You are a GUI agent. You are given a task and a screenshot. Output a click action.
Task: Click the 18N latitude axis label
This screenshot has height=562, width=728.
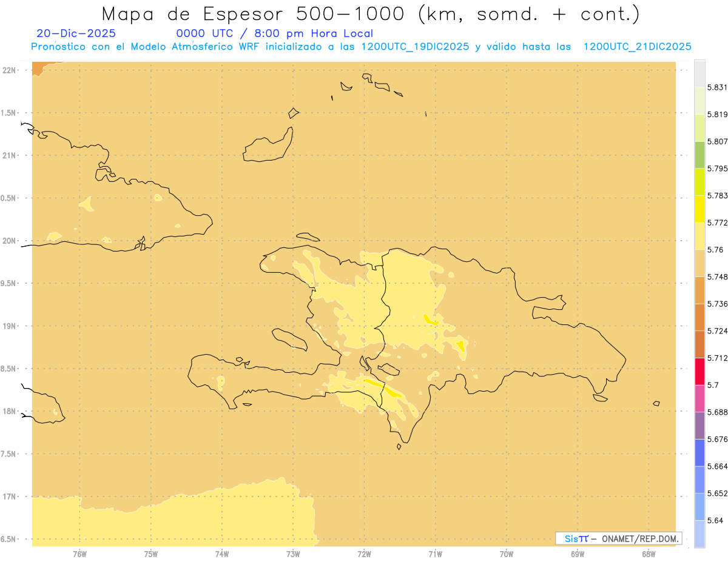[10, 411]
